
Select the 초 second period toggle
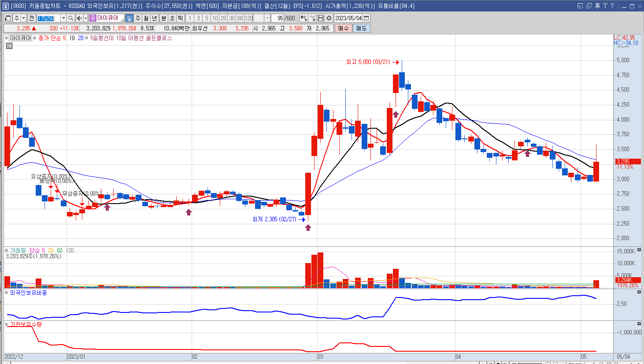click(172, 18)
